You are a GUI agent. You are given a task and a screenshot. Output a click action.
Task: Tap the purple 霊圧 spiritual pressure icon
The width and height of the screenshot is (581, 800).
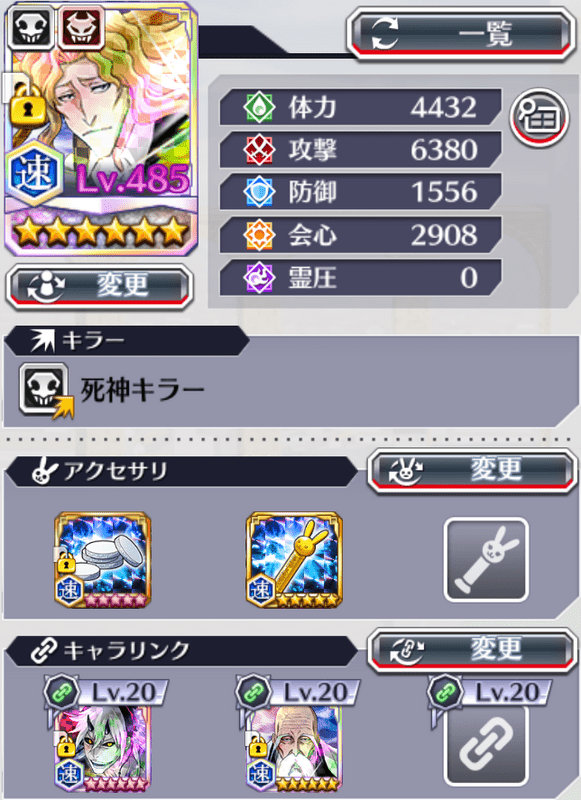pos(259,278)
